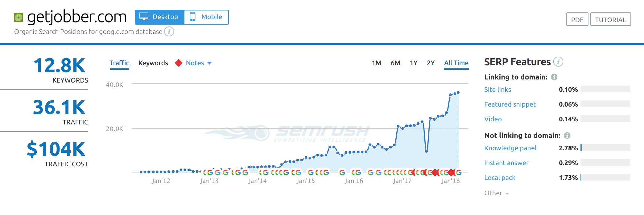Click the latest data point on chart
This screenshot has height=215, width=644.
point(458,92)
